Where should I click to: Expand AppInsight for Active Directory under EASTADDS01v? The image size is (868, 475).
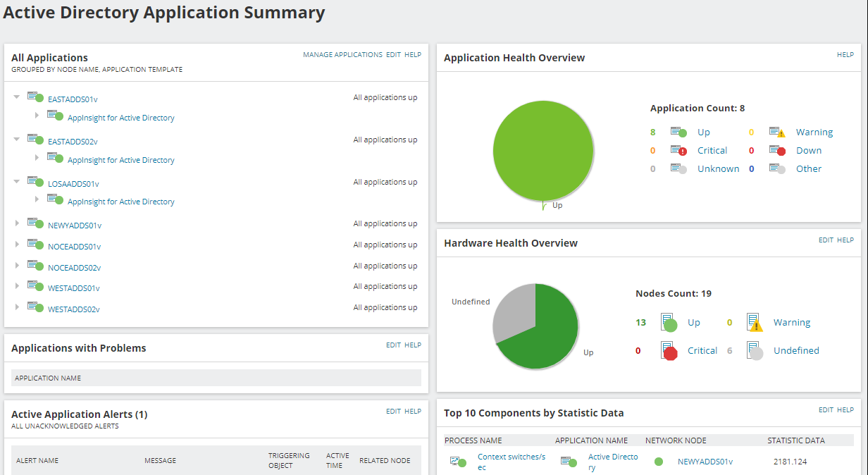coord(37,116)
